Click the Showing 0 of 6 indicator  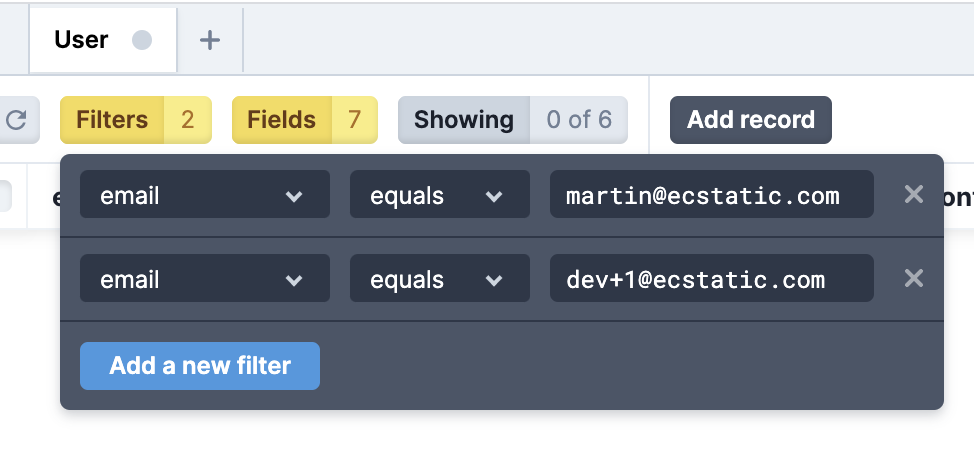tap(512, 120)
